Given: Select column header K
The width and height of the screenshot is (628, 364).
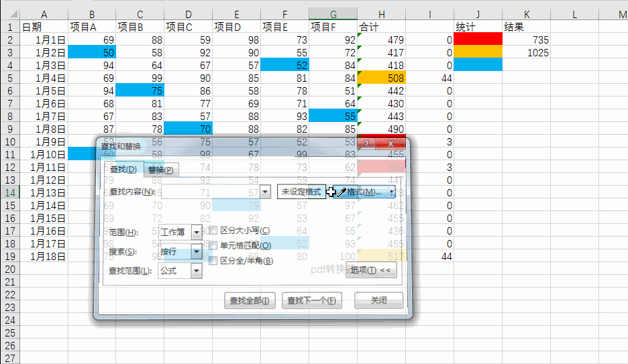Looking at the screenshot, I should (x=526, y=14).
